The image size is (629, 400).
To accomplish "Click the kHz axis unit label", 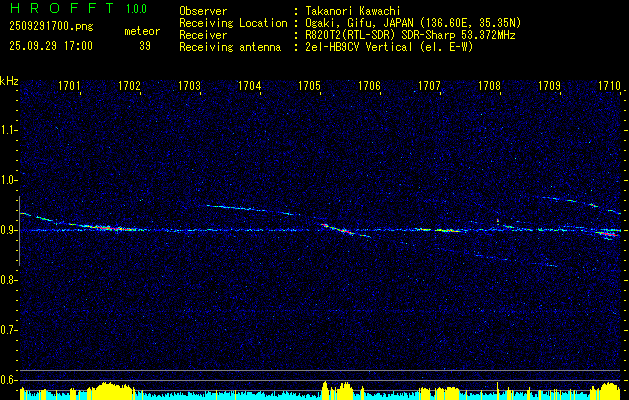I will click(x=9, y=81).
